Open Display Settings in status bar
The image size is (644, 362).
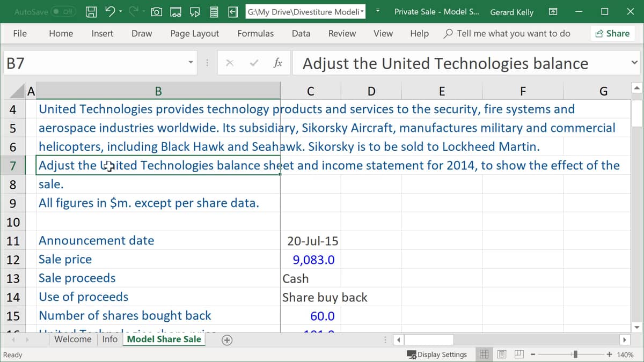(x=437, y=354)
